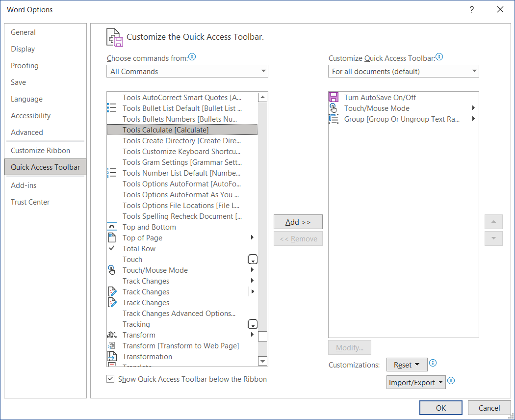Click the Customize Quick Access Toolbar header icon

pyautogui.click(x=114, y=37)
